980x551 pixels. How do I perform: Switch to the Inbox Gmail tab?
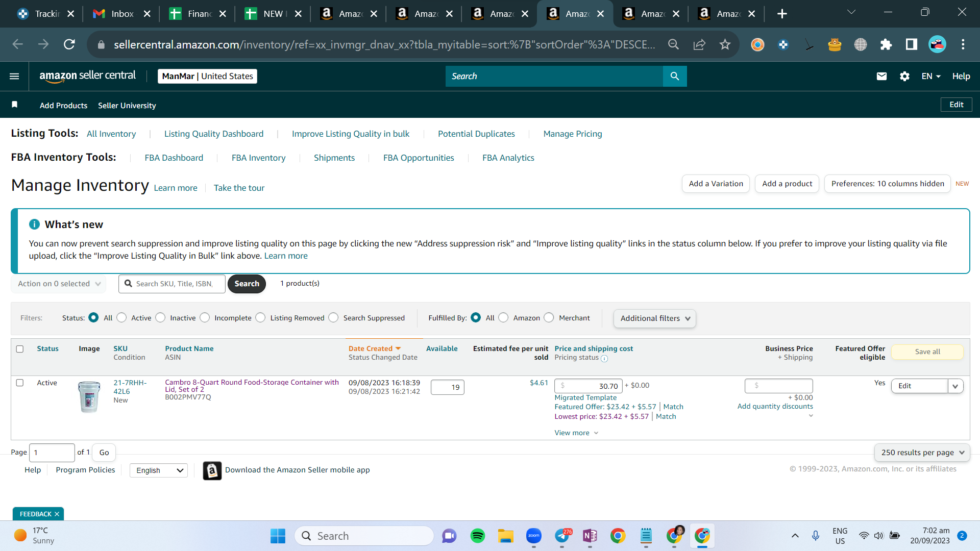coord(122,14)
